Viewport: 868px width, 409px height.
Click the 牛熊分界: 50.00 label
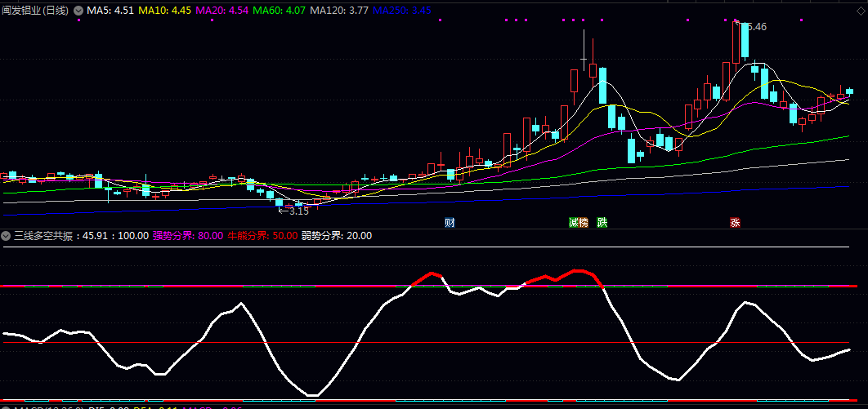[x=263, y=236]
